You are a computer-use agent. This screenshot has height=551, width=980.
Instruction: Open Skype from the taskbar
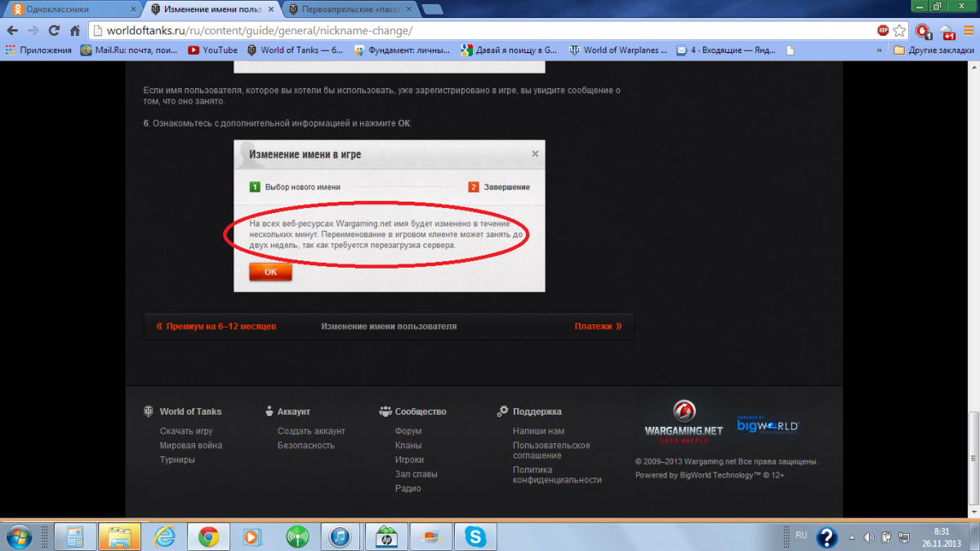click(475, 536)
